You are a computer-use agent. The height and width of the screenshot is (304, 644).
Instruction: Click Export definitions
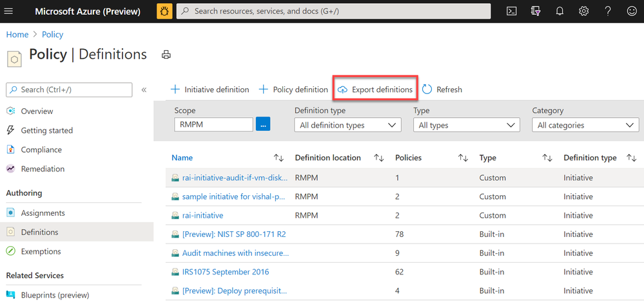375,90
